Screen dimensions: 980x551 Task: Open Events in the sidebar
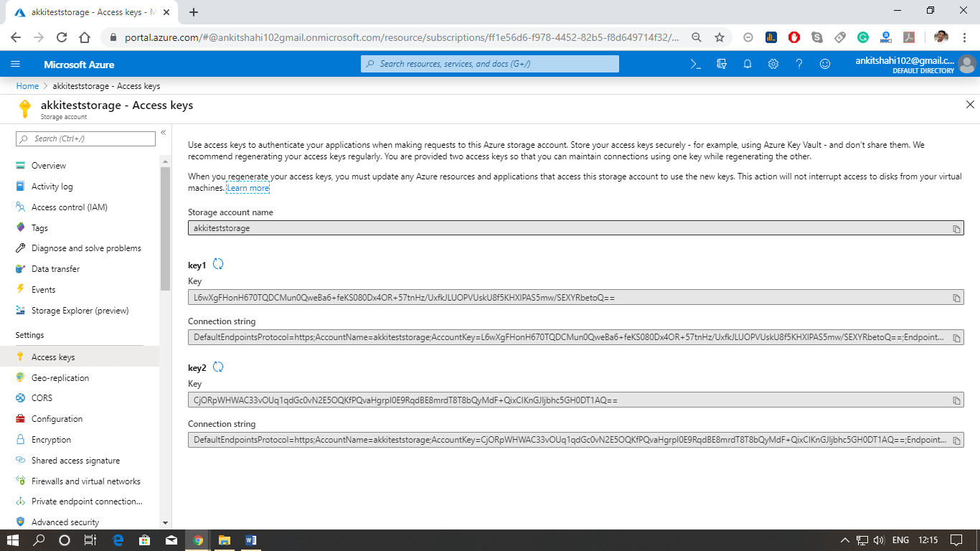point(43,290)
